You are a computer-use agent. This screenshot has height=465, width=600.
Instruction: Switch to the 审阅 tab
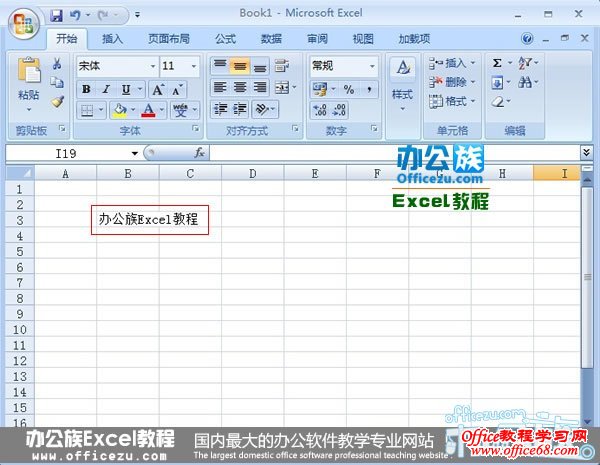(317, 39)
